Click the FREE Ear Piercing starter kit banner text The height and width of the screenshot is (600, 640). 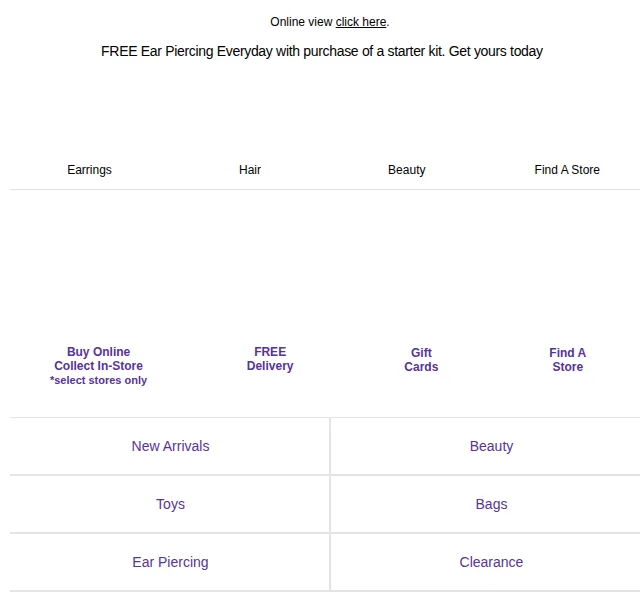pos(322,51)
